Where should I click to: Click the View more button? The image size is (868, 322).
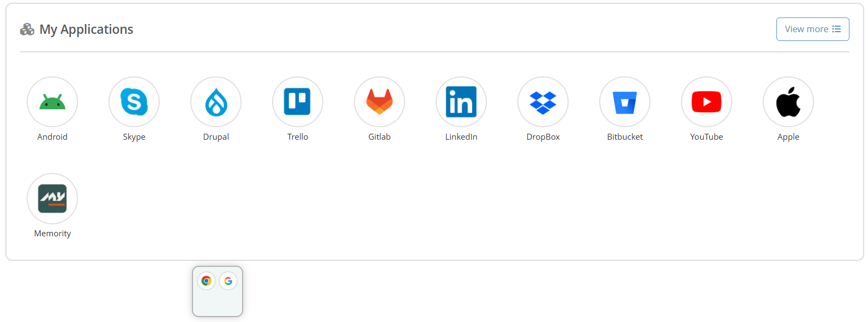click(812, 29)
